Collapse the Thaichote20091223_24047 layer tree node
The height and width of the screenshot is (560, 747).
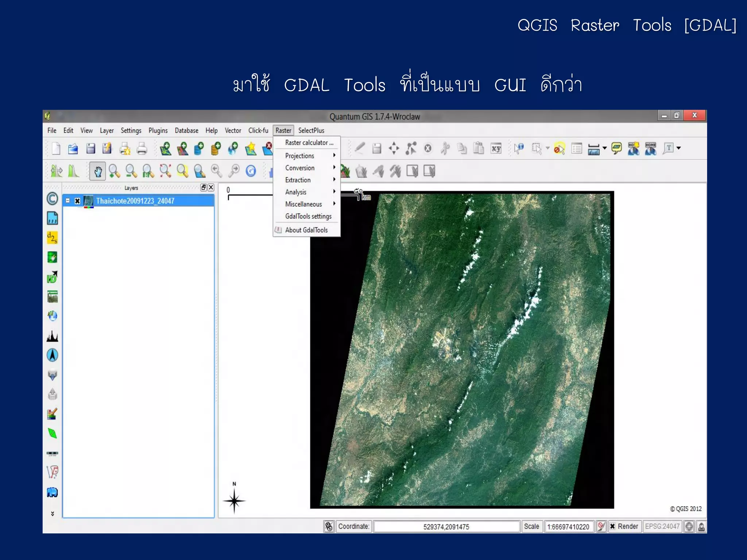(67, 201)
